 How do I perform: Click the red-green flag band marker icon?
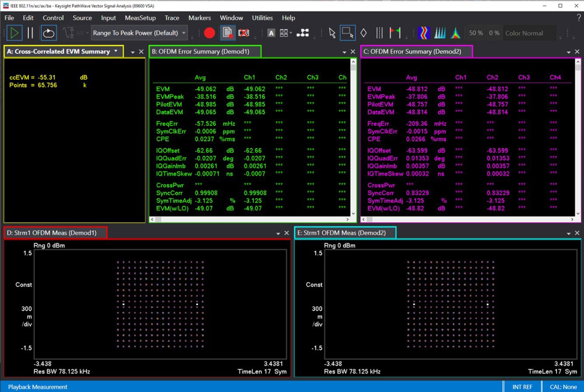(x=395, y=33)
